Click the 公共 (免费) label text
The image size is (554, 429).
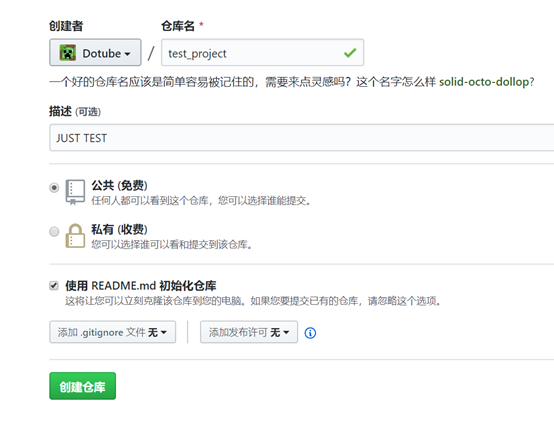pos(119,186)
